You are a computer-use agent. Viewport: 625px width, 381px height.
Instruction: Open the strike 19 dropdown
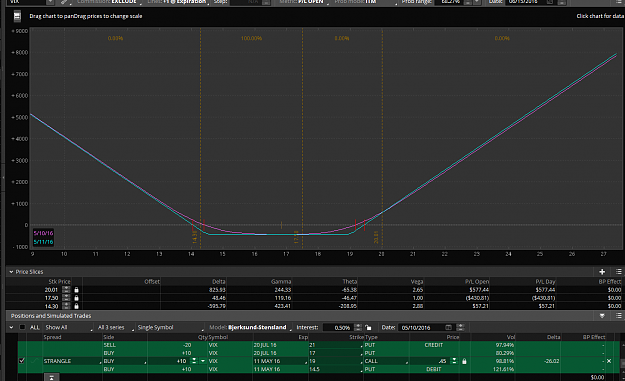[x=336, y=361]
